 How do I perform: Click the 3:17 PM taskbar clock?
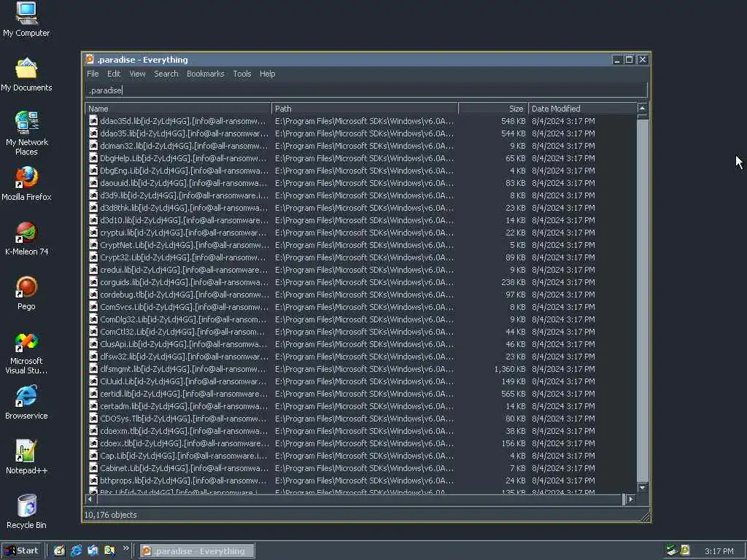click(x=719, y=551)
